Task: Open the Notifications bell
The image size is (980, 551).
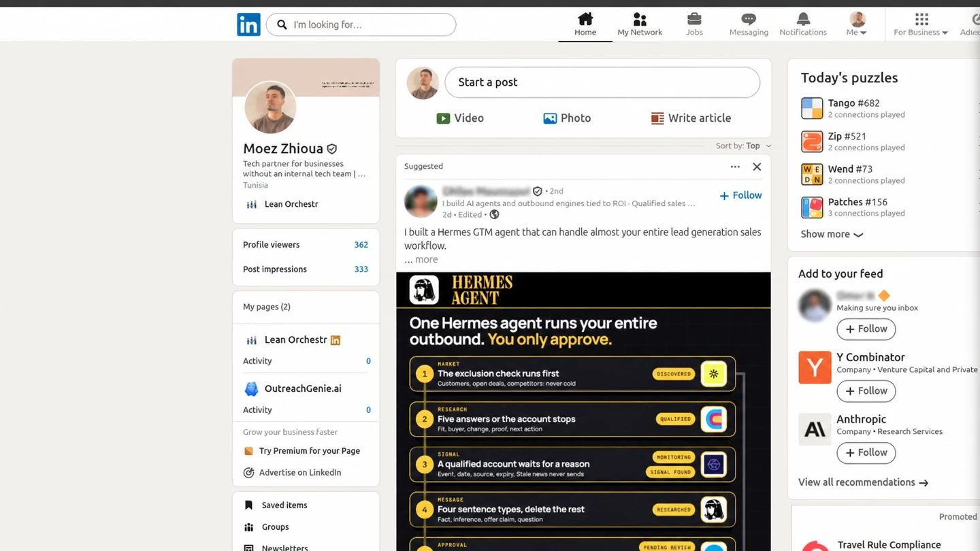Action: click(x=803, y=24)
